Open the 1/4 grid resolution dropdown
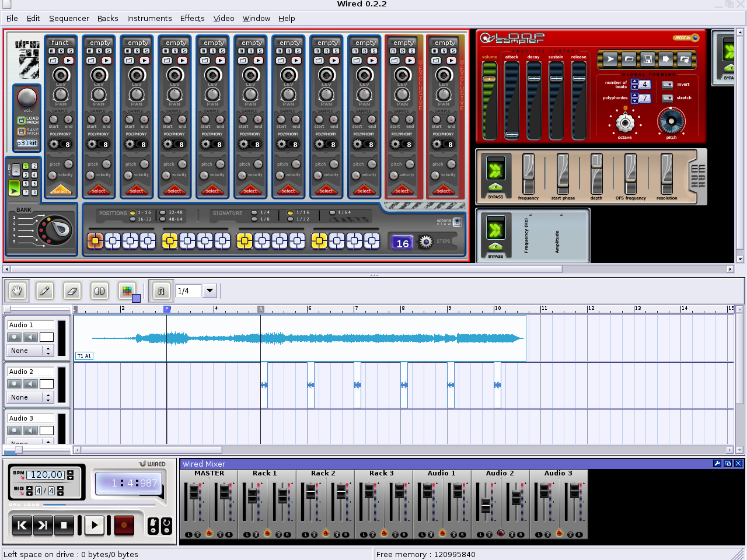This screenshot has height=560, width=747. coord(210,290)
